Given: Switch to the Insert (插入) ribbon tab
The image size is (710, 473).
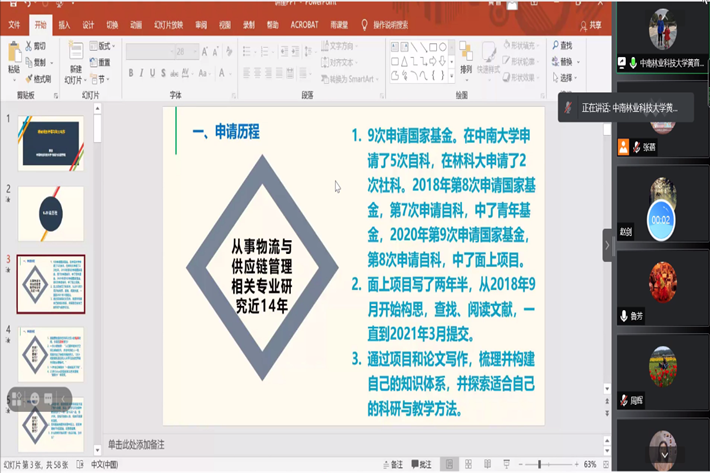Looking at the screenshot, I should tap(64, 25).
